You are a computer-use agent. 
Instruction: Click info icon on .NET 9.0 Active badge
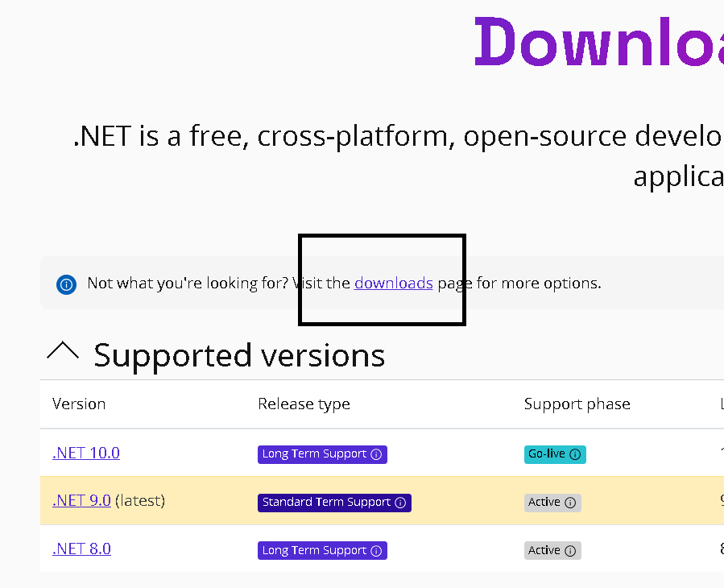tap(570, 503)
